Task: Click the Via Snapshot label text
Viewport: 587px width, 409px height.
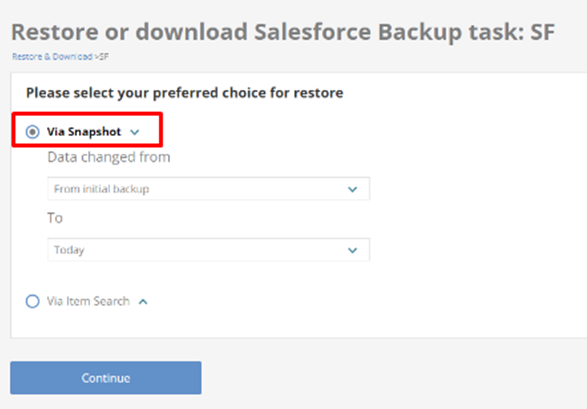Action: pos(84,132)
